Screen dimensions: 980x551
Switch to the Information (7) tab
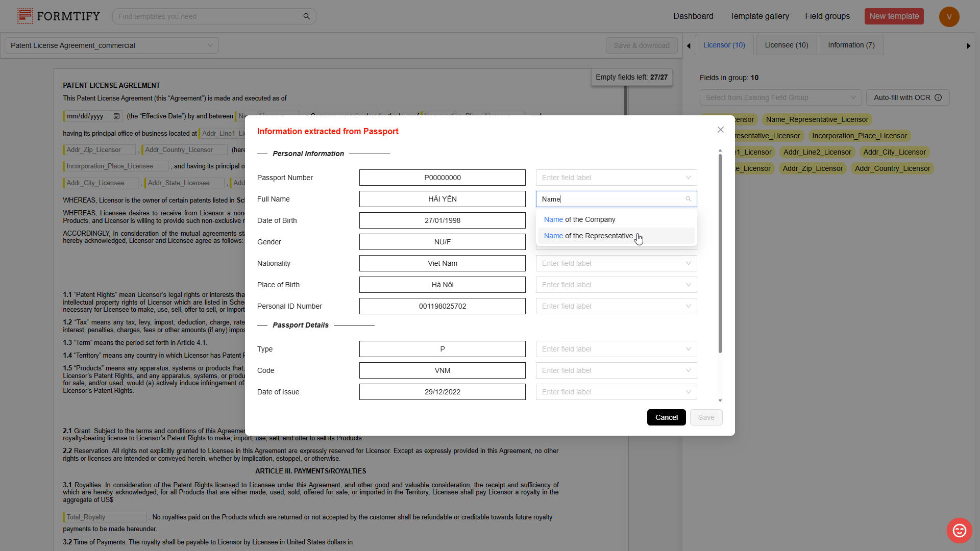851,45
